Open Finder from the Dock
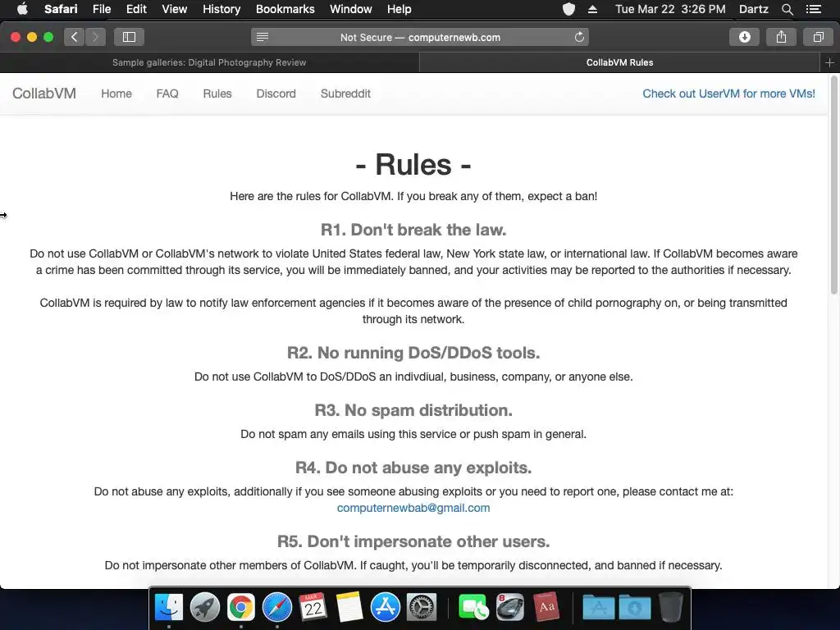 click(x=169, y=608)
